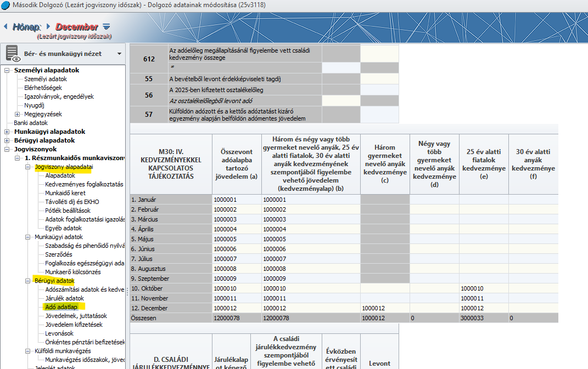Click input field for row 56 osztalékelőleg
Viewport: 588px width, 369px height.
[x=379, y=90]
